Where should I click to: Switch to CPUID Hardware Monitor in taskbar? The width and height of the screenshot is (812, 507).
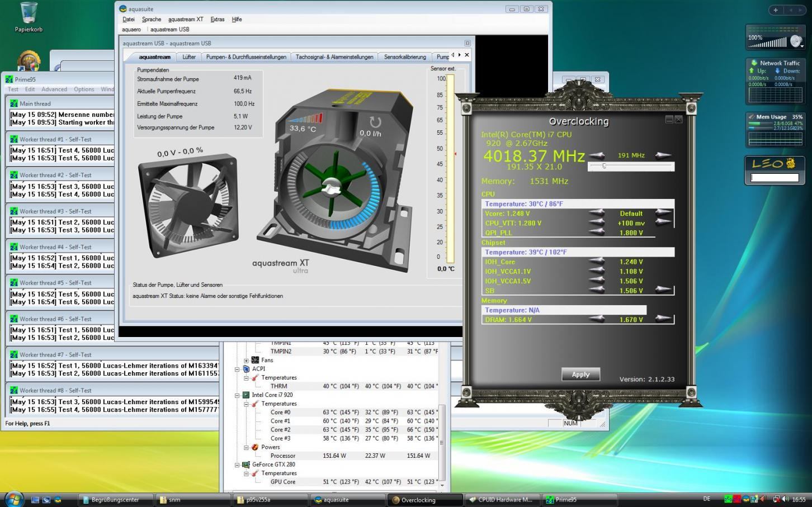tap(502, 500)
